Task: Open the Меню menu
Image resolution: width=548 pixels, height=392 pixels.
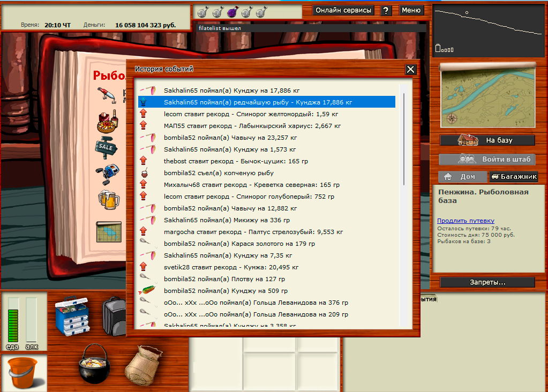Action: [411, 10]
